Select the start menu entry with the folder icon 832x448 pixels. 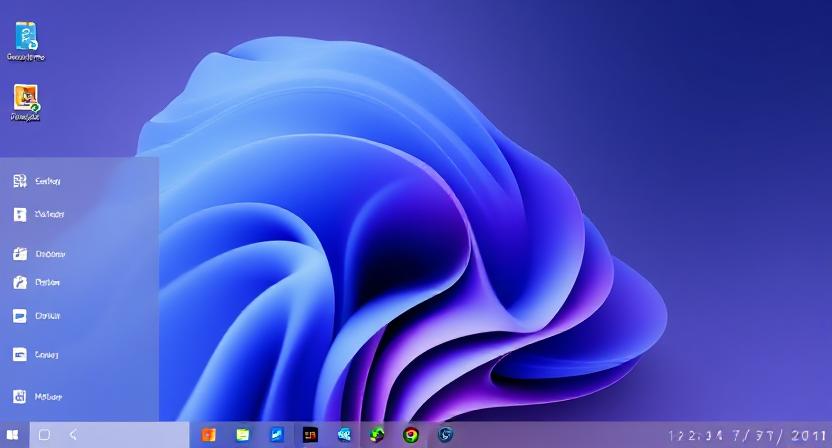(x=39, y=254)
